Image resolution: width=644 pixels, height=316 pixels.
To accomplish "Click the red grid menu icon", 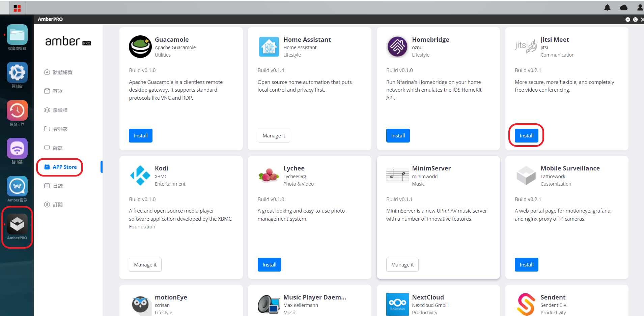I will 17,8.
